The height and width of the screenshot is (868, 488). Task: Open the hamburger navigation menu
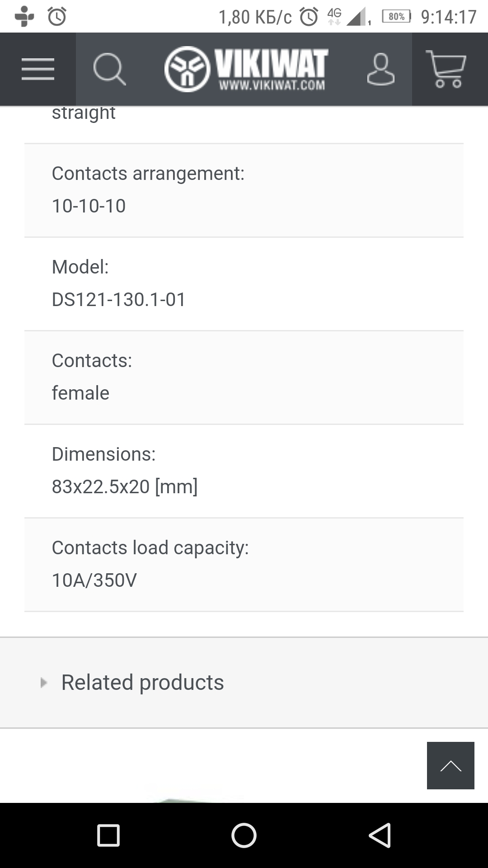click(38, 69)
